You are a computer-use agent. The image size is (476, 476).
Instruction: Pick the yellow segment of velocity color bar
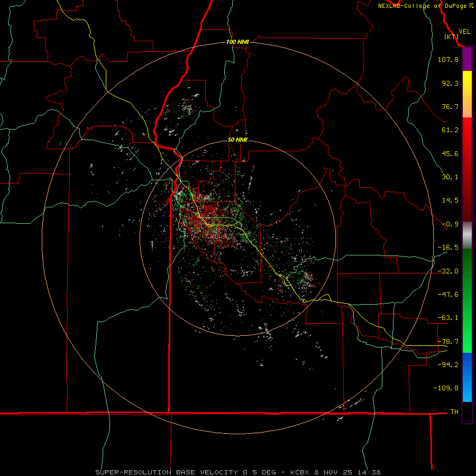[467, 94]
